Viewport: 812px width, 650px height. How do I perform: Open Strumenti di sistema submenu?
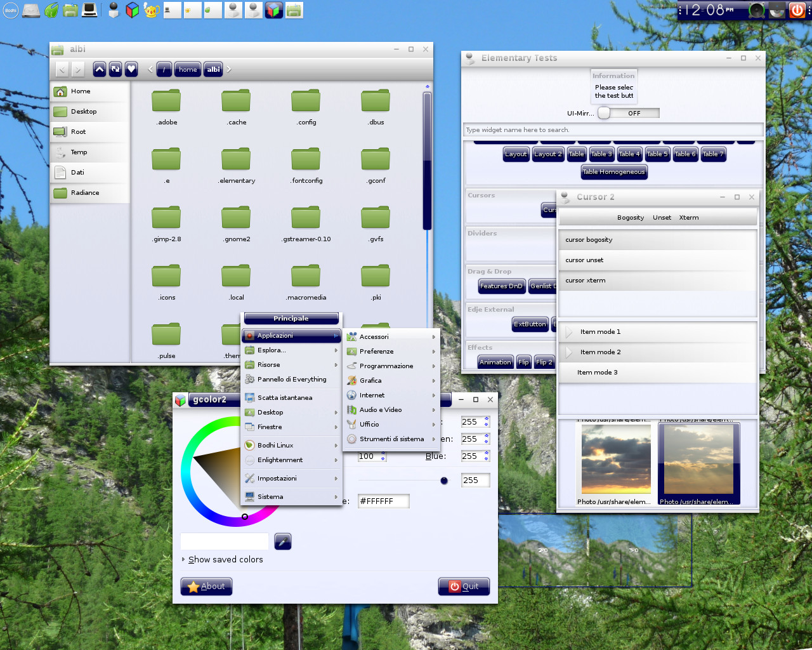pos(391,439)
